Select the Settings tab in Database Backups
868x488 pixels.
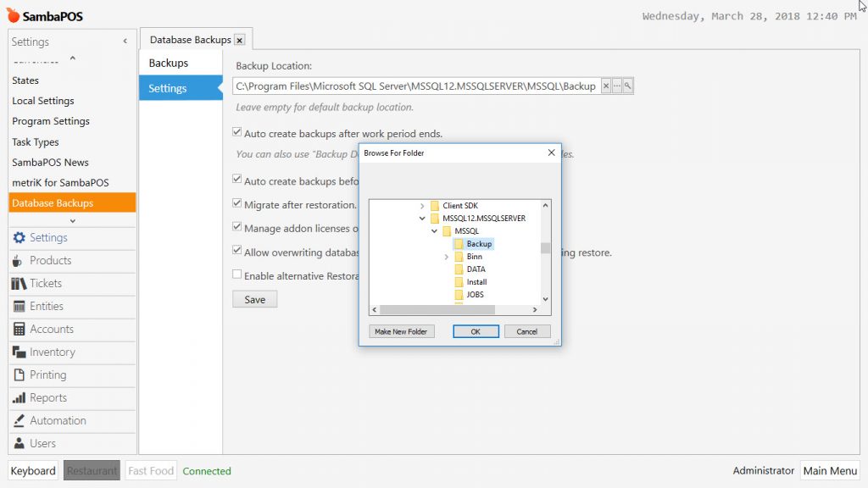(181, 88)
